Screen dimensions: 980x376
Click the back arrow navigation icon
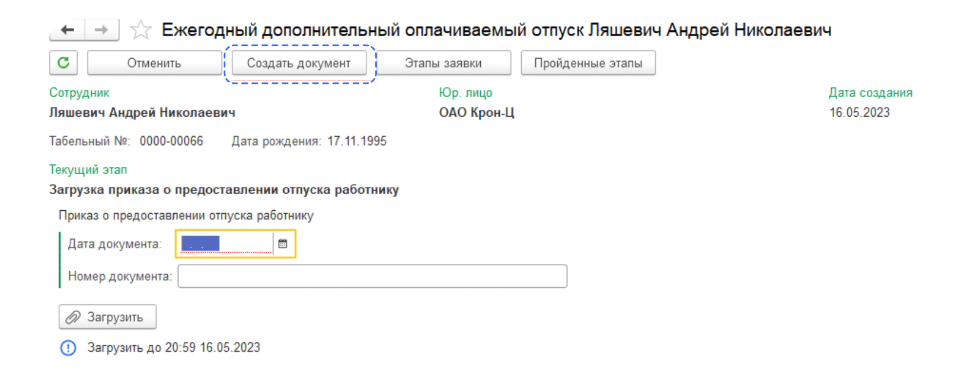(68, 30)
